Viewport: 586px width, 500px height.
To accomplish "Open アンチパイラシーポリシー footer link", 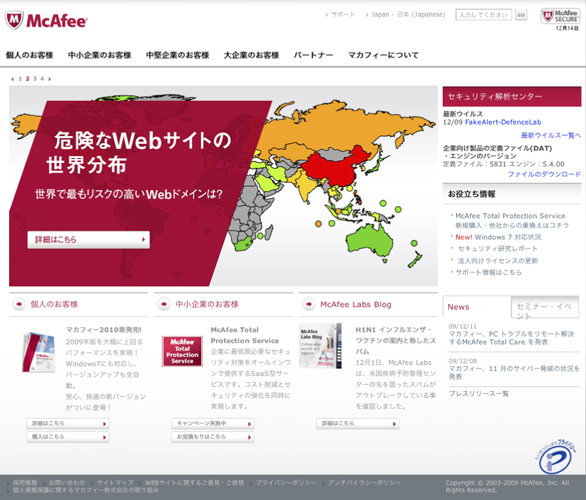I will [x=364, y=483].
